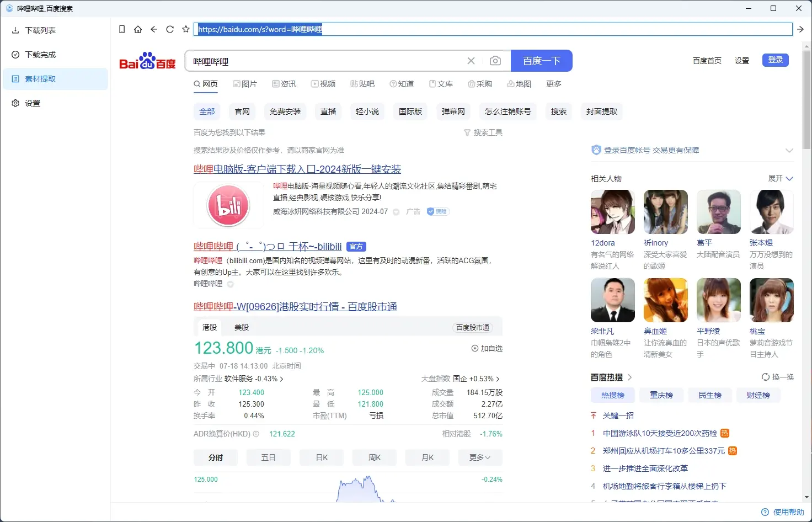The image size is (812, 522).
Task: Switch to the 资讯 search tab
Action: pos(284,84)
